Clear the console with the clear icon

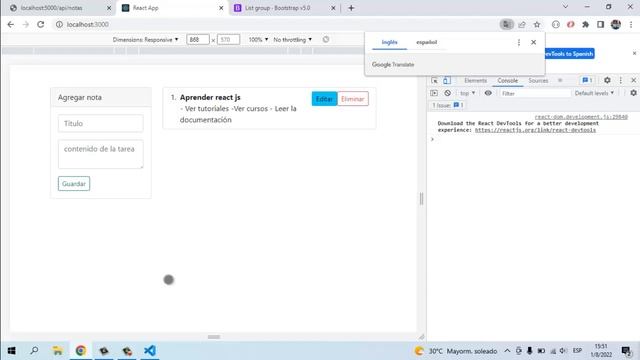pyautogui.click(x=448, y=93)
